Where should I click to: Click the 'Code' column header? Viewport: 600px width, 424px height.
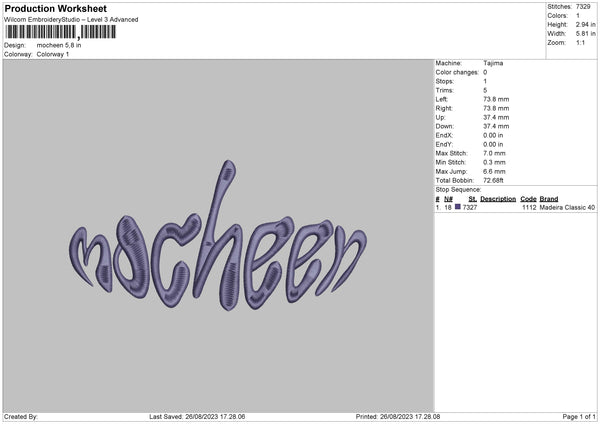click(x=528, y=199)
